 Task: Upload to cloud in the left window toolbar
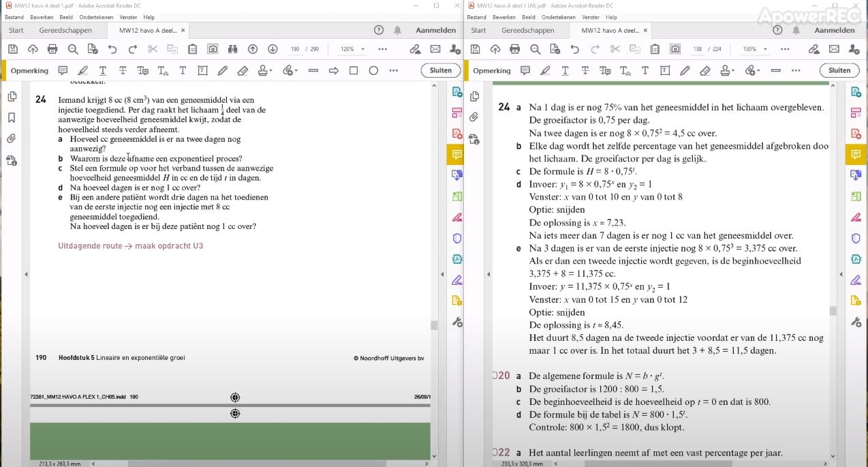tap(33, 49)
